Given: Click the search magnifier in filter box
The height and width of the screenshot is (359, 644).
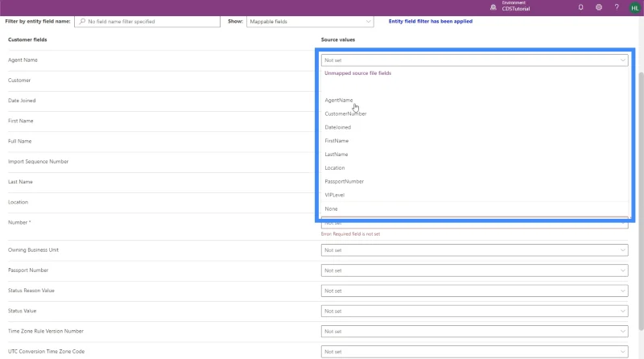Looking at the screenshot, I should click(82, 22).
